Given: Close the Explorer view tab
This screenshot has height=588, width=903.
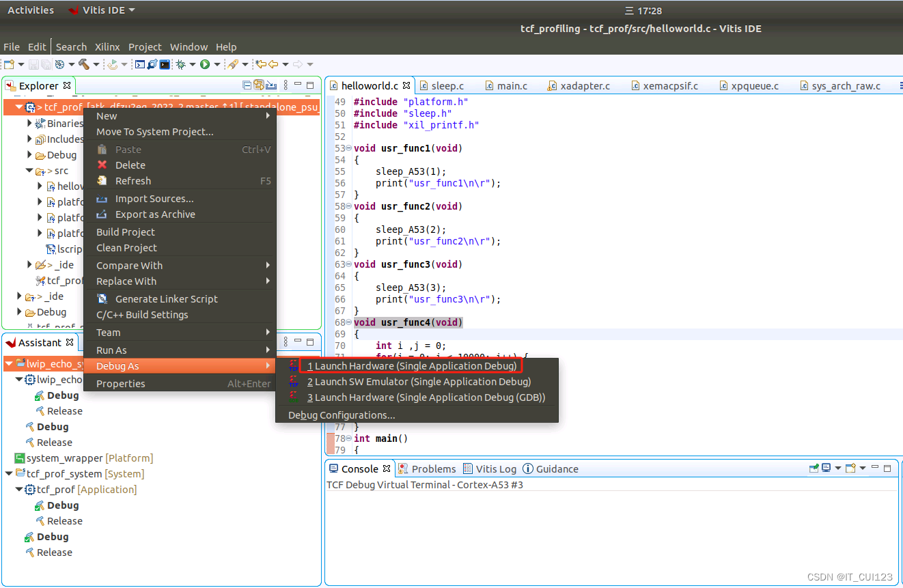Looking at the screenshot, I should tap(67, 85).
